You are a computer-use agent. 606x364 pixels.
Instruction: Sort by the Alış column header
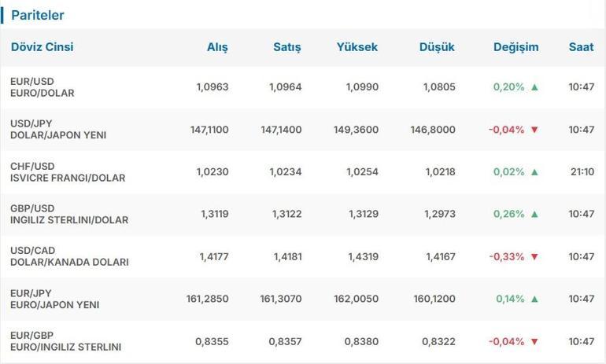217,47
